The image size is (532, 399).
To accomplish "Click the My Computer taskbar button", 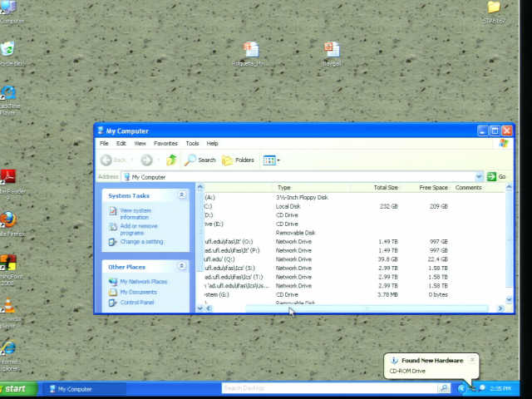I will click(x=83, y=389).
